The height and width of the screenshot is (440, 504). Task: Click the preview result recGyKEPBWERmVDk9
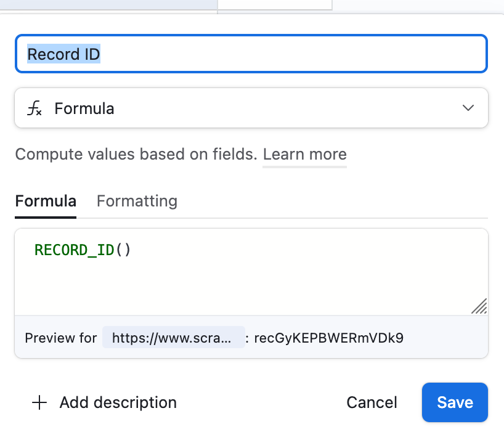pos(328,338)
